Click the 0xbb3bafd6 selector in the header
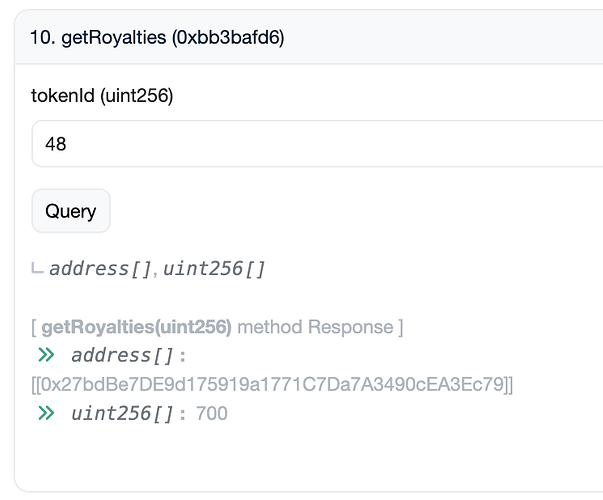The width and height of the screenshot is (603, 500). coord(228,38)
